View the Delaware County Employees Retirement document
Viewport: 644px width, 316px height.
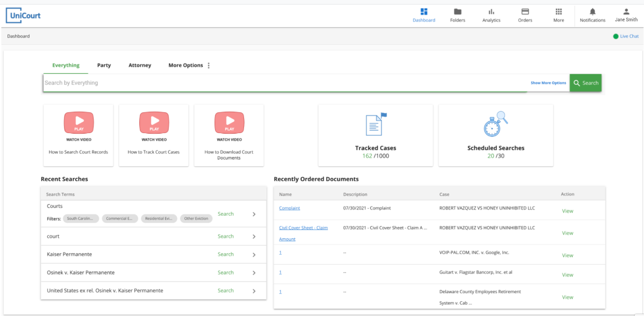(x=568, y=297)
